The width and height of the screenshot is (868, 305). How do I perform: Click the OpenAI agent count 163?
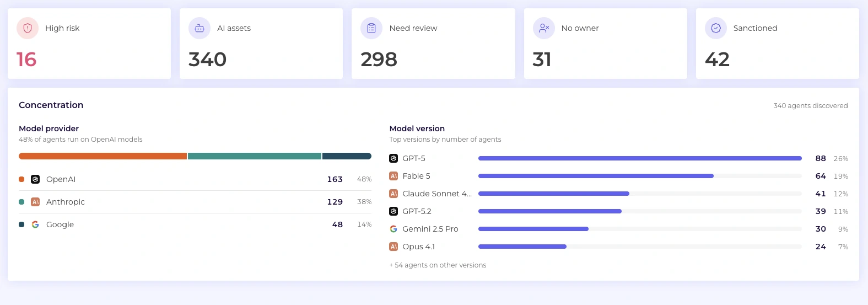tap(335, 179)
